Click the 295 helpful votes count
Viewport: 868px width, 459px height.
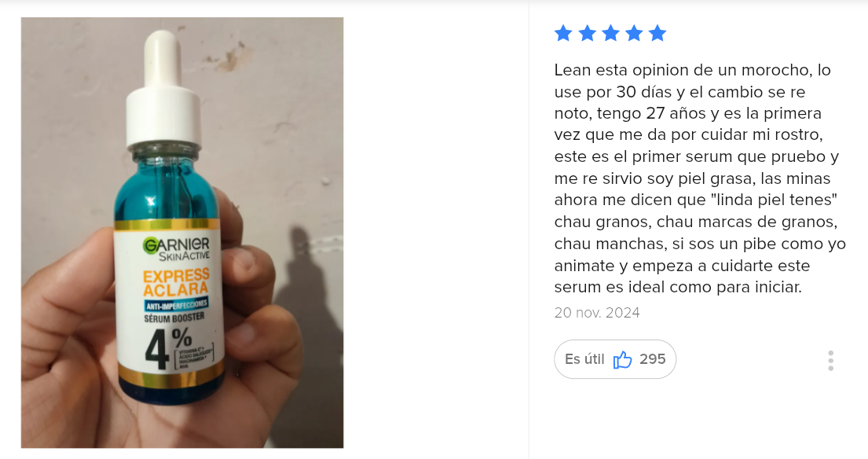tap(652, 359)
